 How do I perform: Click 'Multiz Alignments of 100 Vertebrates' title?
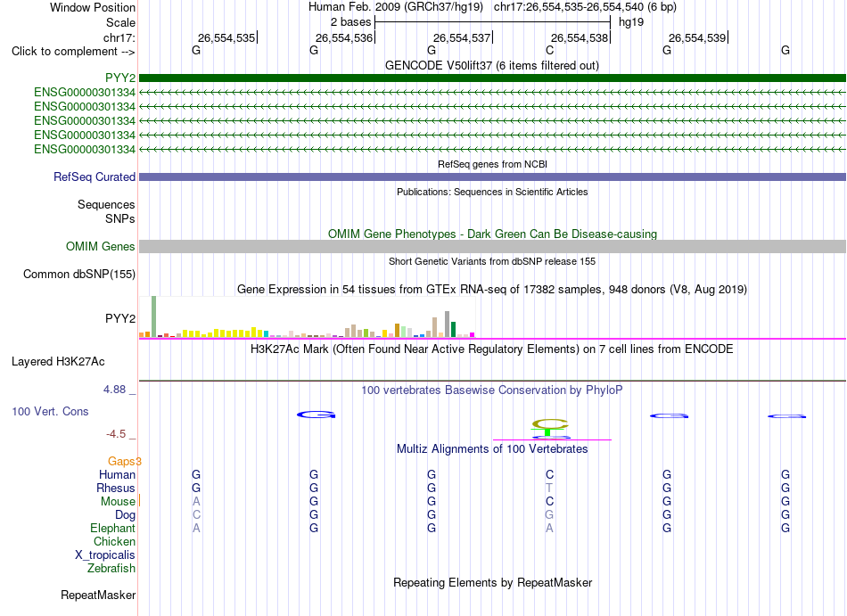492,449
